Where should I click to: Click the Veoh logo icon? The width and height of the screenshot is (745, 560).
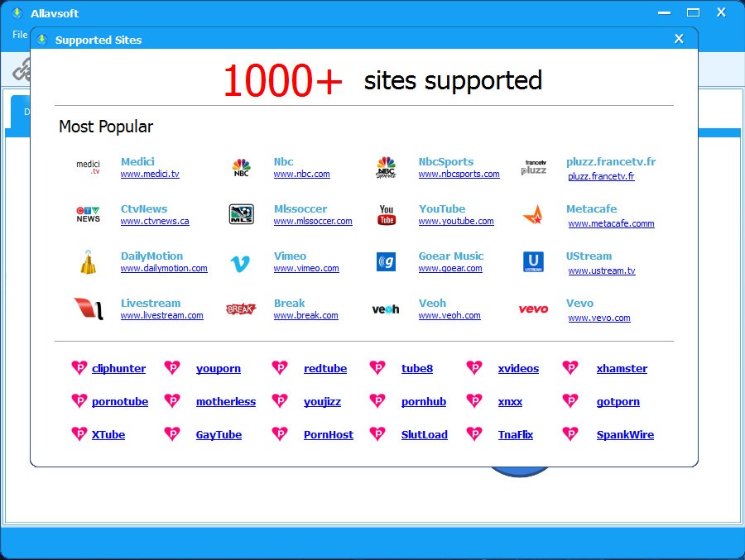pos(385,309)
